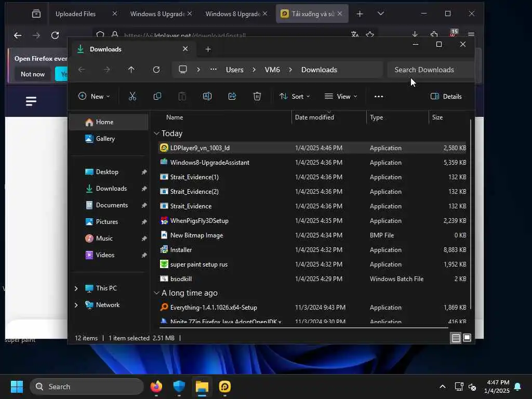Toggle the Details pane

coord(446,96)
